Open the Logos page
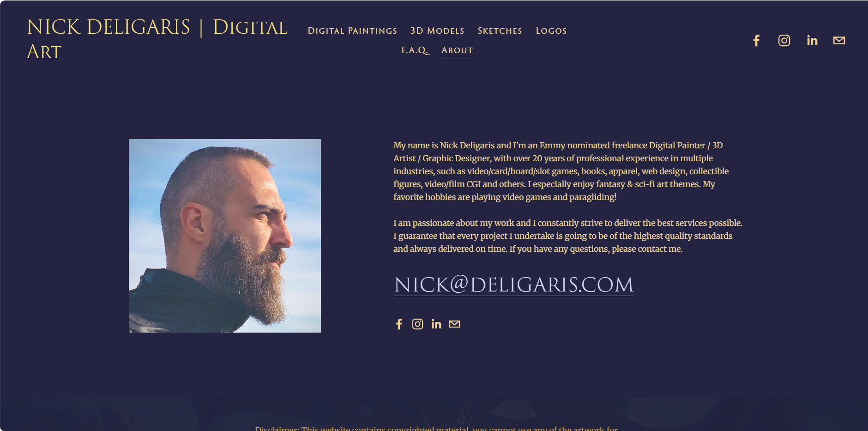The image size is (868, 431). pyautogui.click(x=551, y=31)
